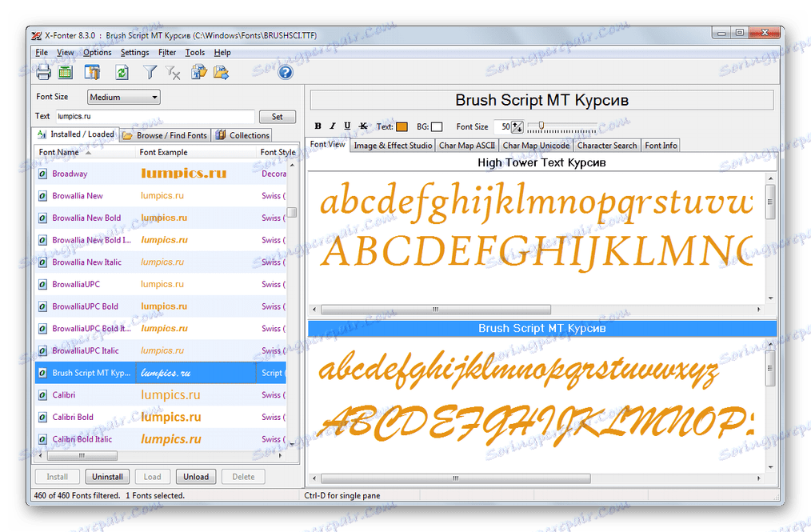Open the Image & Effect Studio tab

(x=393, y=146)
